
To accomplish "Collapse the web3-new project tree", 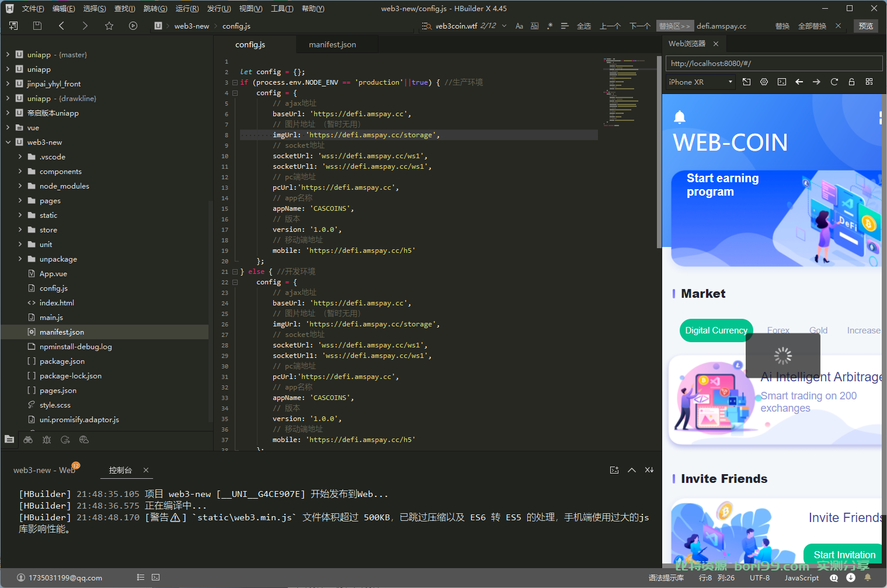I will [x=8, y=142].
